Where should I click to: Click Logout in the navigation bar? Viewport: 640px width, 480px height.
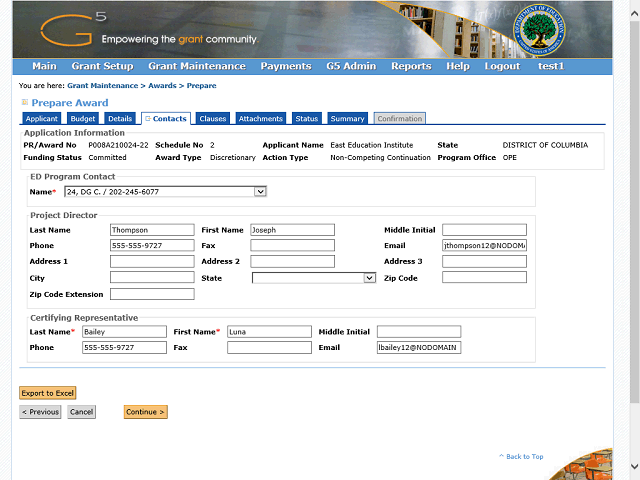502,66
